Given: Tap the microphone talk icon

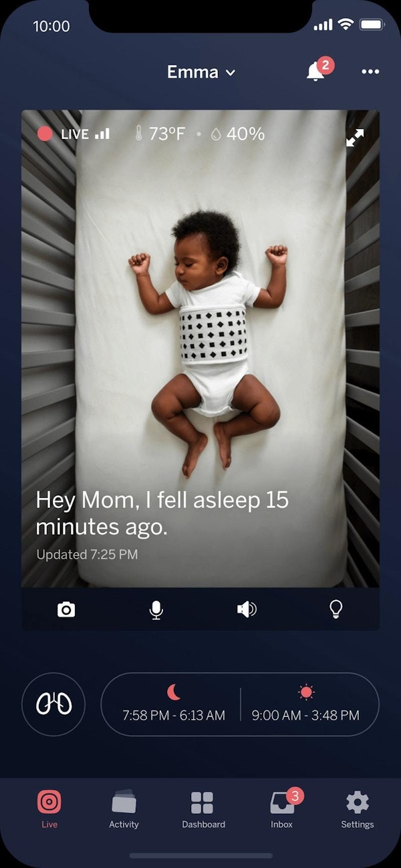Looking at the screenshot, I should click(156, 609).
